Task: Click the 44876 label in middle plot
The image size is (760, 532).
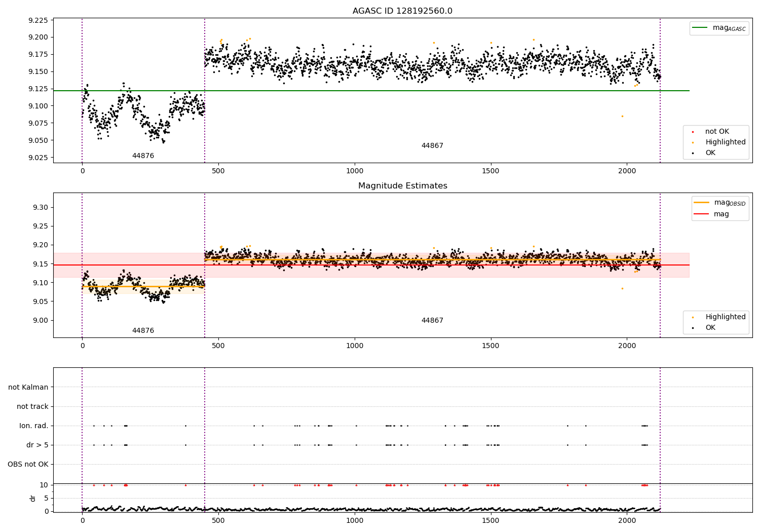Action: coord(143,331)
